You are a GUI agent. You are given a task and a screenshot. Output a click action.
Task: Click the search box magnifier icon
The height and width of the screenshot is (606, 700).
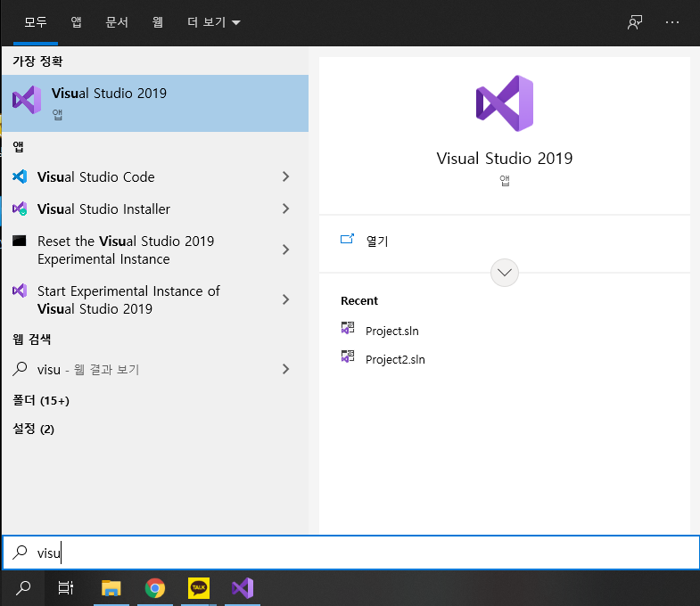click(21, 553)
